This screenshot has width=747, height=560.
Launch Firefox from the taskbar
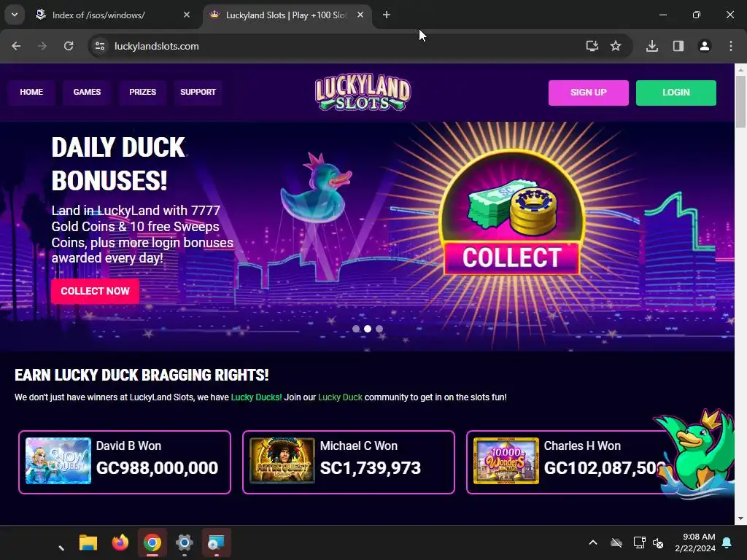(120, 542)
